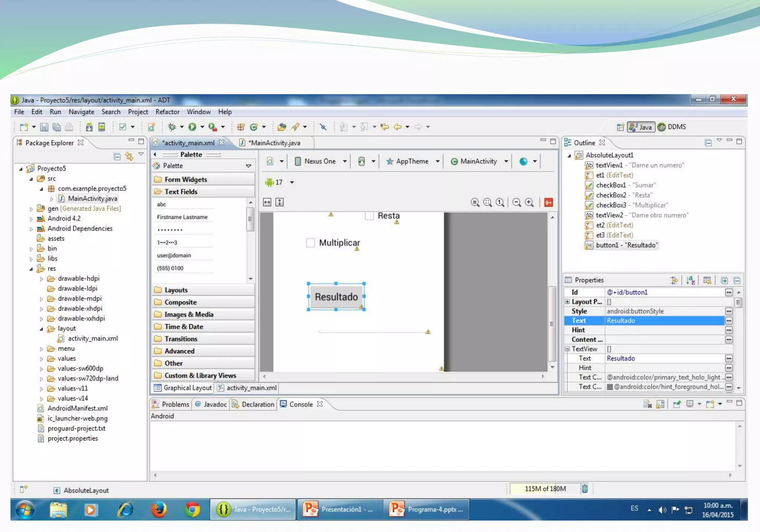Click the red lint warnings icon
The height and width of the screenshot is (532, 760).
coord(548,203)
